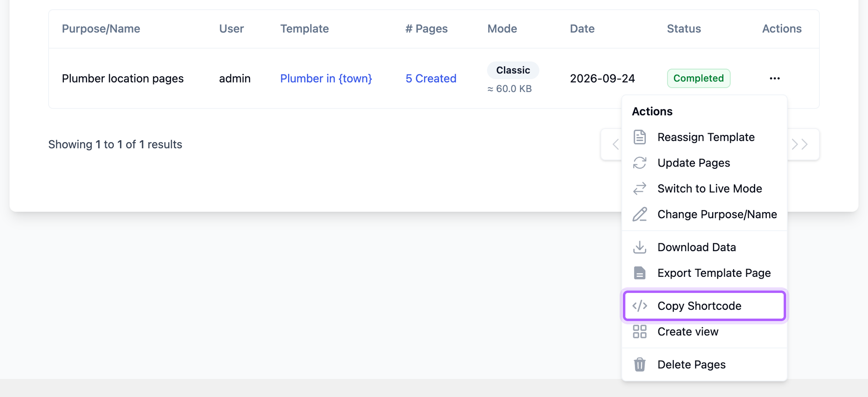Click the Plumber location pages name cell

pos(123,79)
